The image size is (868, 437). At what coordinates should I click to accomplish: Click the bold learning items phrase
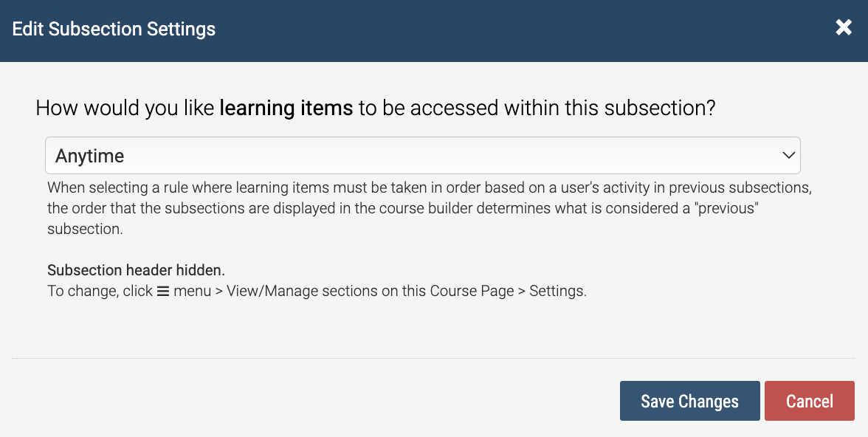click(x=286, y=108)
